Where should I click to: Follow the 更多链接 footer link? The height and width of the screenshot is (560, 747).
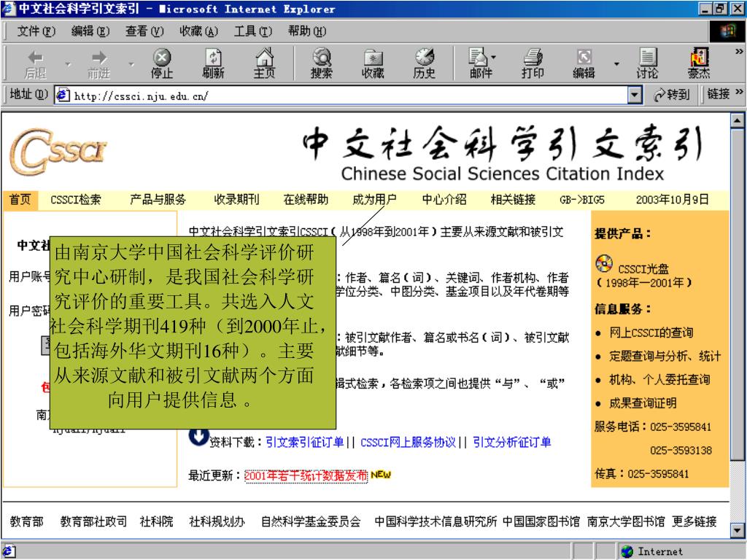[x=694, y=522]
